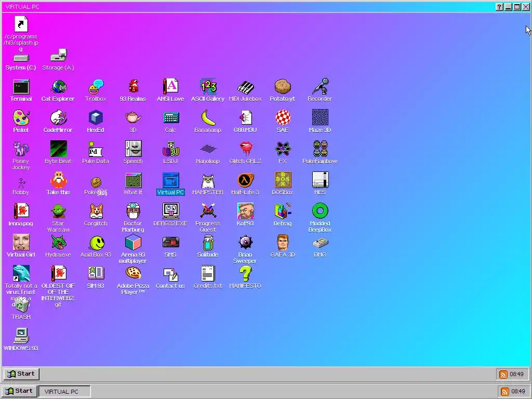The width and height of the screenshot is (532, 399).
Task: Click the help question mark title button
Action: [x=499, y=7]
